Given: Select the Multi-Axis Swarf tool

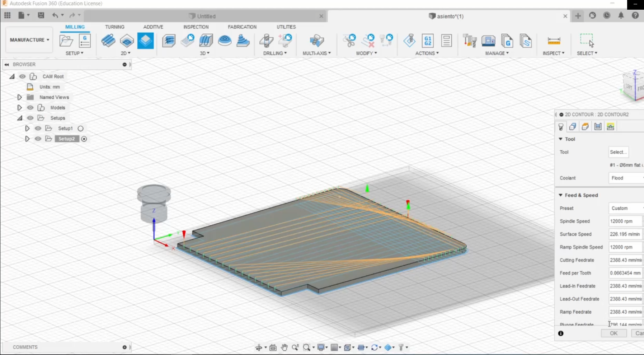Looking at the screenshot, I should coord(316,41).
